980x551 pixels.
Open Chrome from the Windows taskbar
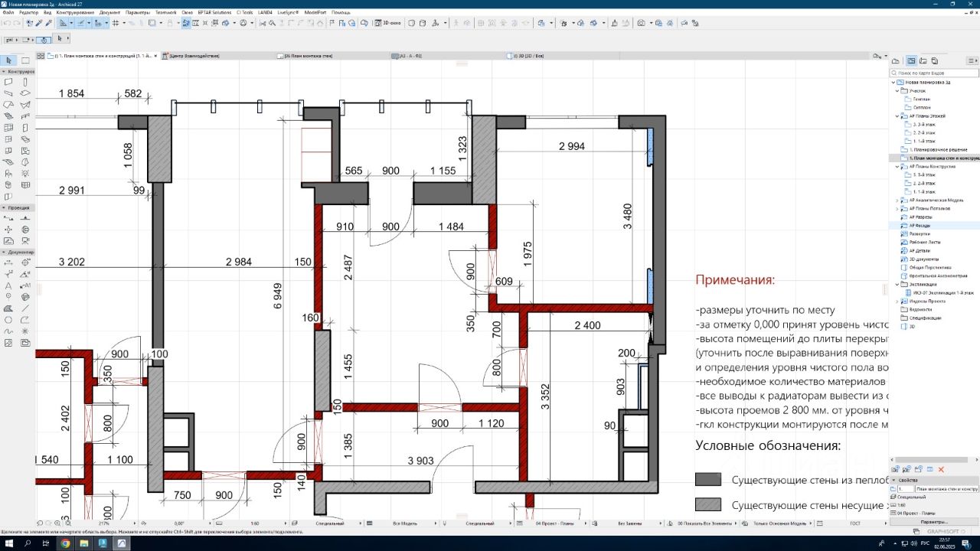pos(65,543)
